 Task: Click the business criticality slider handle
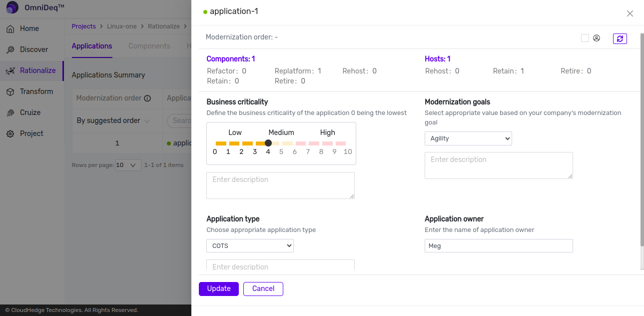pyautogui.click(x=268, y=143)
